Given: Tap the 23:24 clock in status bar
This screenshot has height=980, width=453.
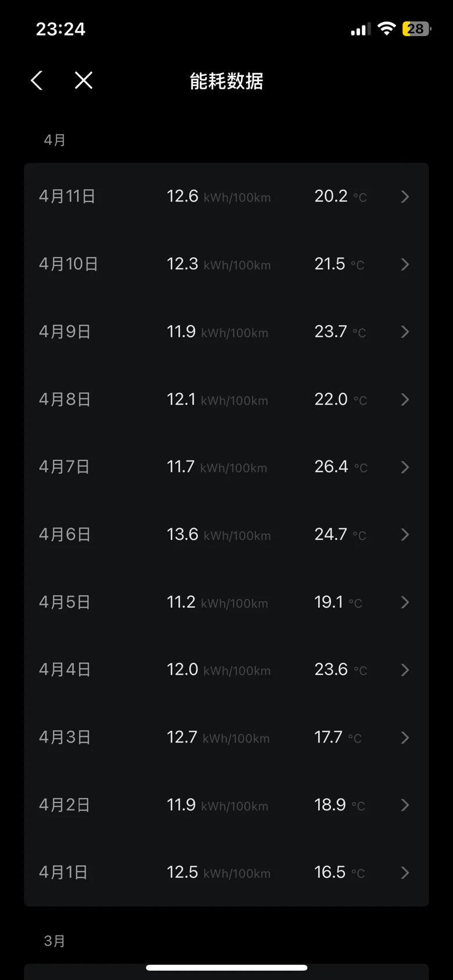Looking at the screenshot, I should click(60, 29).
